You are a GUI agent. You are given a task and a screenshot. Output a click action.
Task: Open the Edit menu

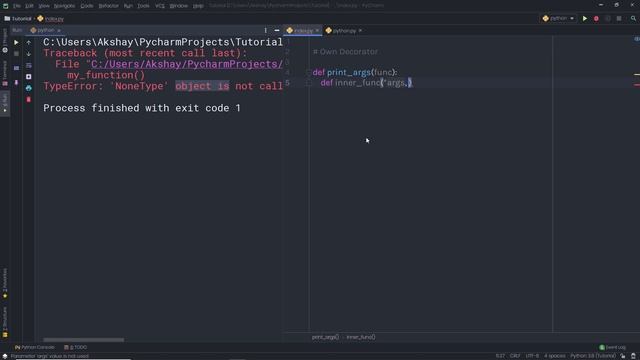pos(29,6)
